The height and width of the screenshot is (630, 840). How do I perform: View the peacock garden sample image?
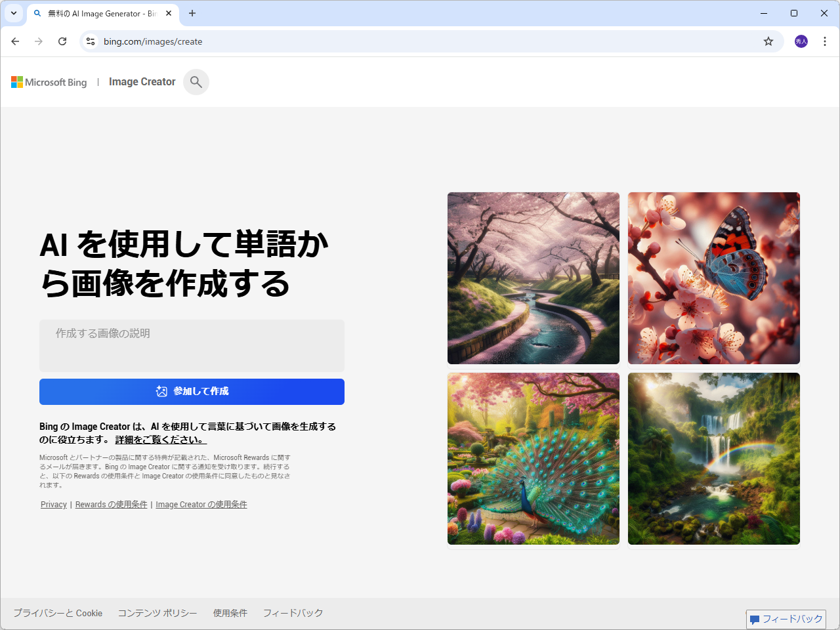point(533,459)
